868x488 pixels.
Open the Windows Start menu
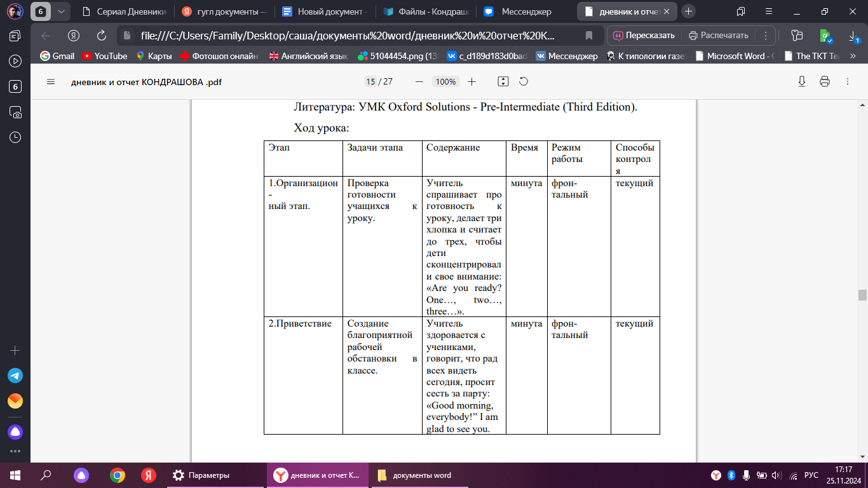[15, 475]
